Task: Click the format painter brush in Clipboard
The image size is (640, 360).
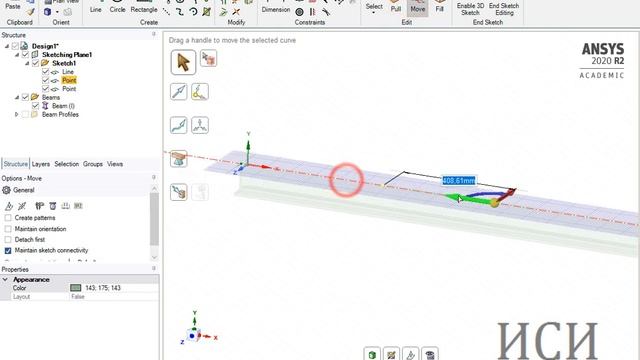Action: 31,12
